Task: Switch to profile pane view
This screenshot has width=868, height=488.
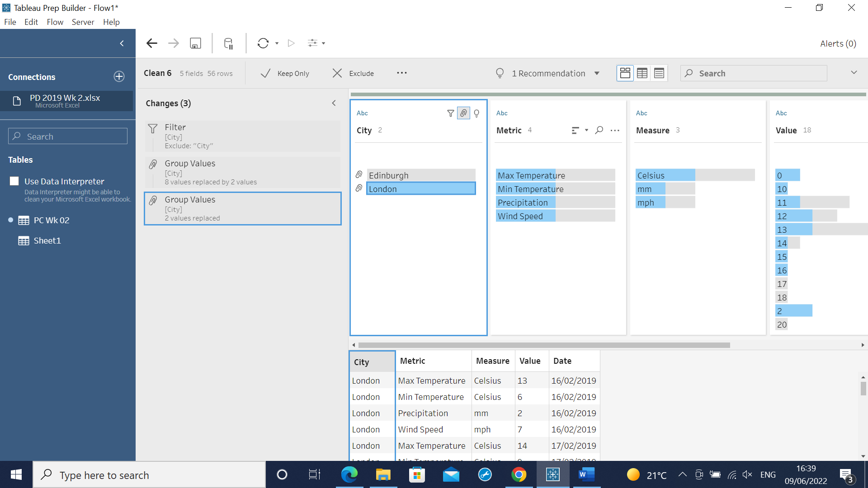Action: [x=625, y=73]
